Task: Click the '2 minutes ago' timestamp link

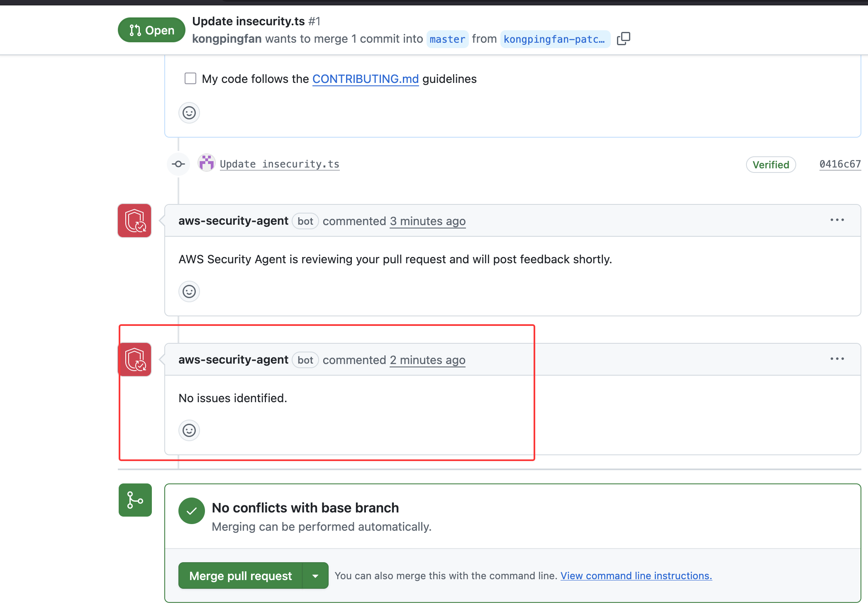Action: pos(427,360)
